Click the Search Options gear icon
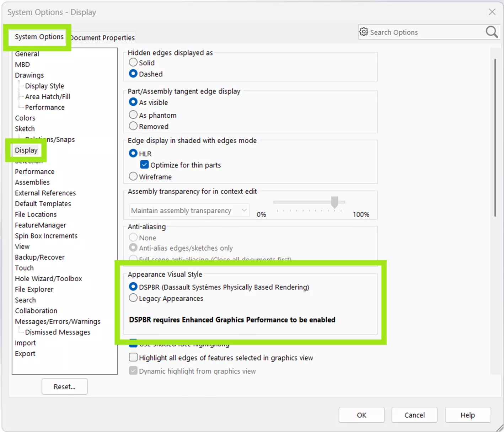Viewport: 504px width, 432px height. click(364, 32)
